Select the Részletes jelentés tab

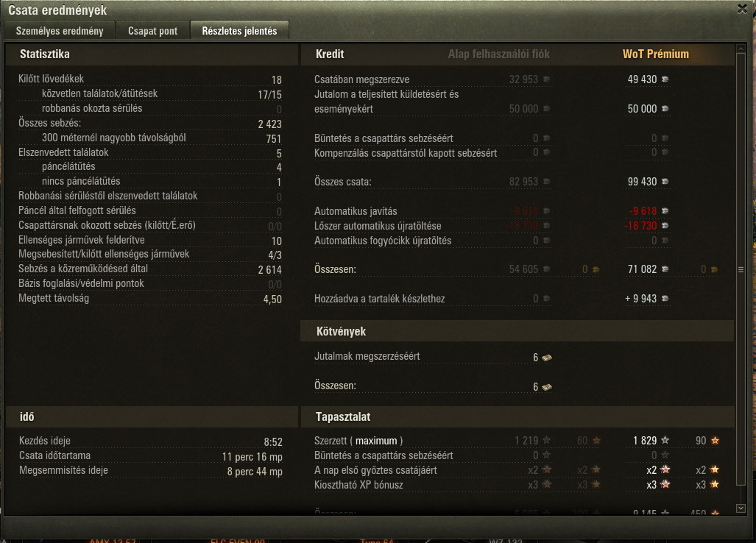point(240,31)
